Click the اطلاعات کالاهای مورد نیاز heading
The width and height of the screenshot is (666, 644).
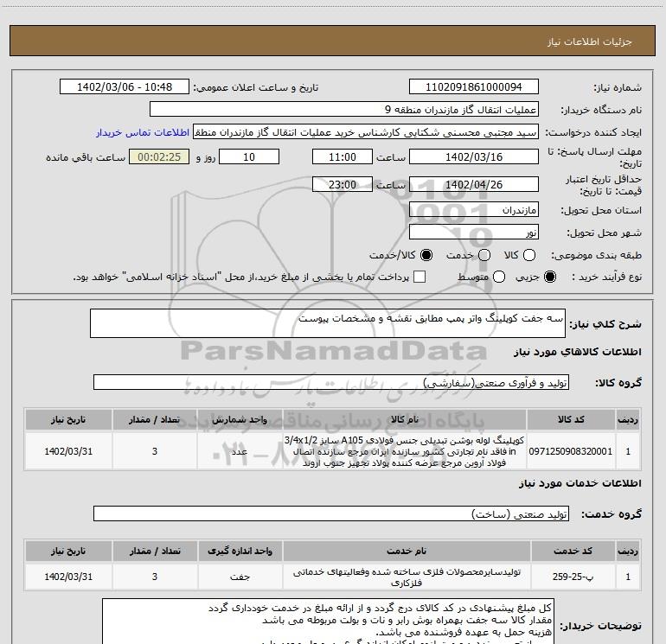click(577, 352)
